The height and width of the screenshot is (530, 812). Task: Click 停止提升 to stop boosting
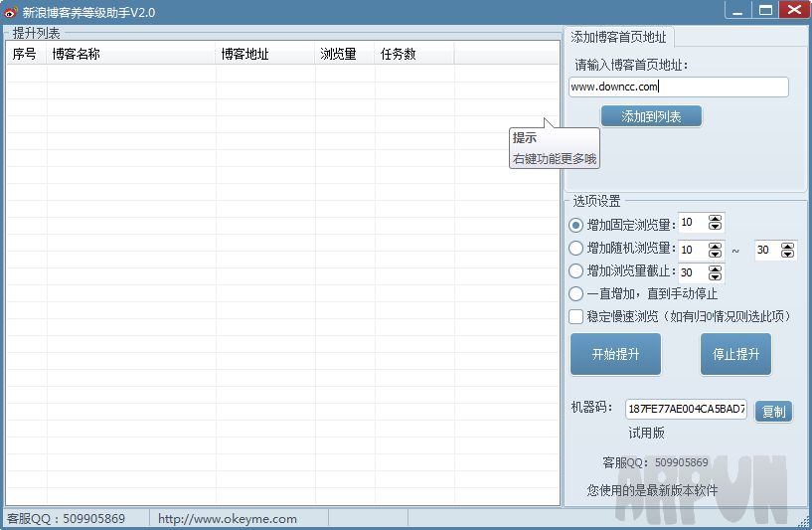pyautogui.click(x=735, y=354)
